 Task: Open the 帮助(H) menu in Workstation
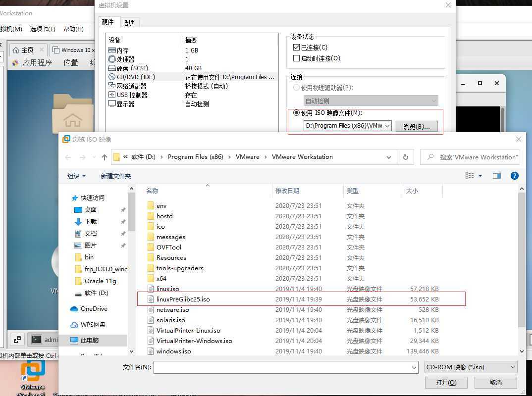73,29
